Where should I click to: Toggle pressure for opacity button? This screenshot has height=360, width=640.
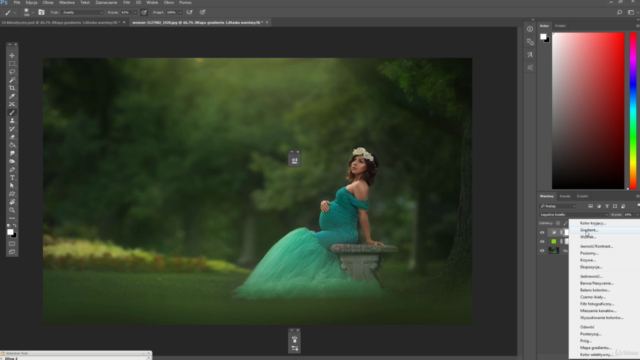pyautogui.click(x=144, y=12)
